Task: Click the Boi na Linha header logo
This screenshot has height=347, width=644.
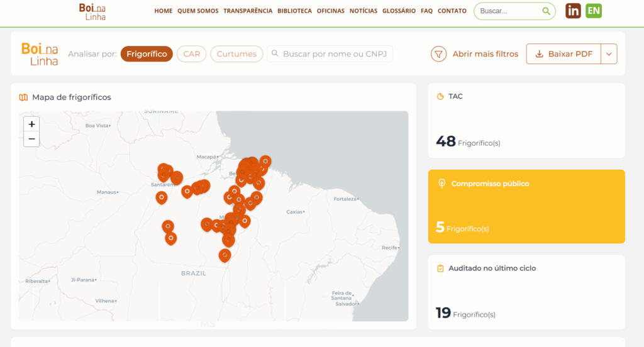Action: [x=92, y=11]
